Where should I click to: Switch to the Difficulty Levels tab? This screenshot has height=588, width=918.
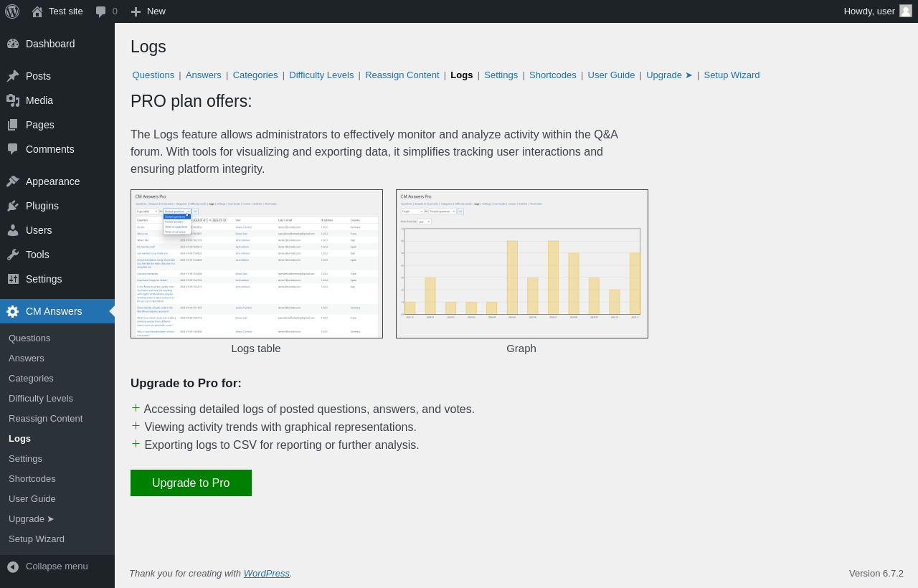point(321,75)
